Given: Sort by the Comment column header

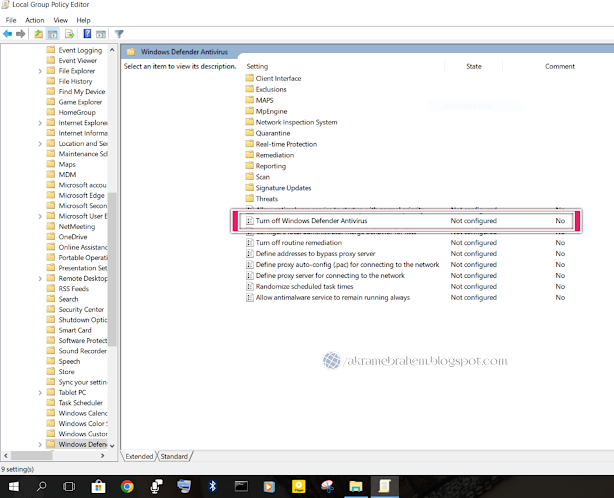Looking at the screenshot, I should 560,66.
